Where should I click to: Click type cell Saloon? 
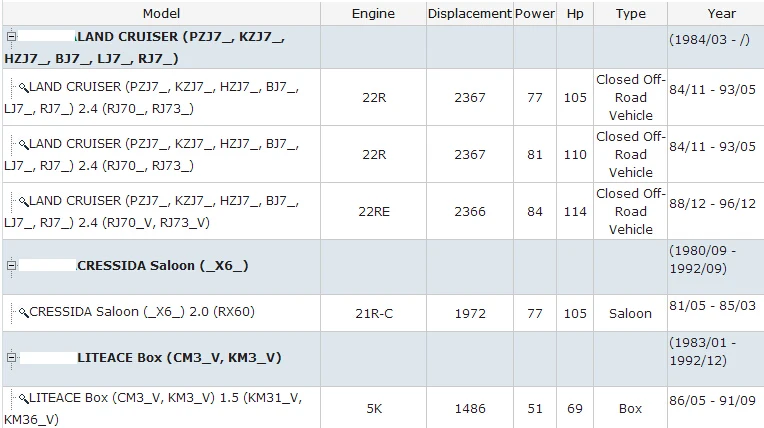[630, 313]
